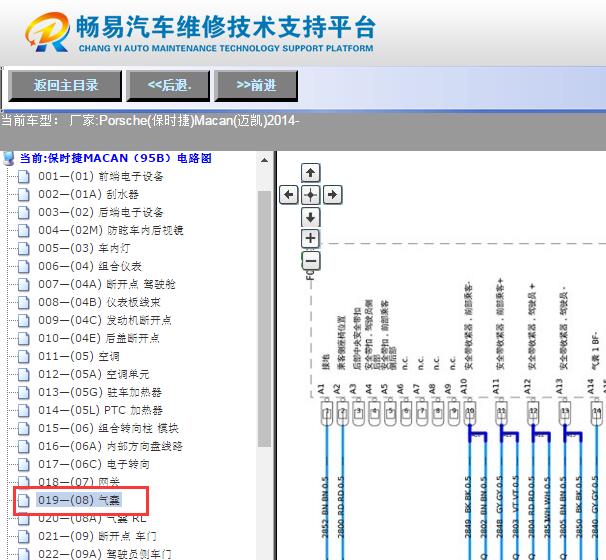Open 006—(04) 组合仪表 diagram
Screen dimensions: 606x560
click(90, 267)
